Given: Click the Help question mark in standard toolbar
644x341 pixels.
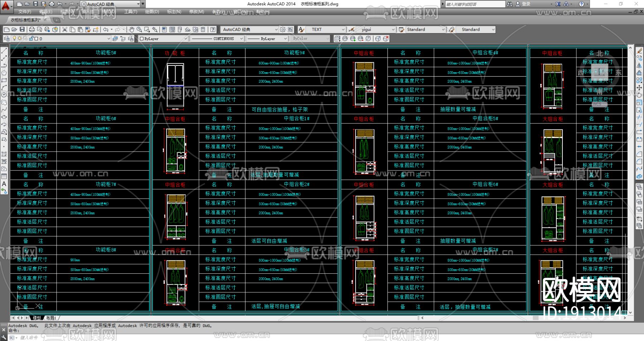Looking at the screenshot, I should coord(213,29).
